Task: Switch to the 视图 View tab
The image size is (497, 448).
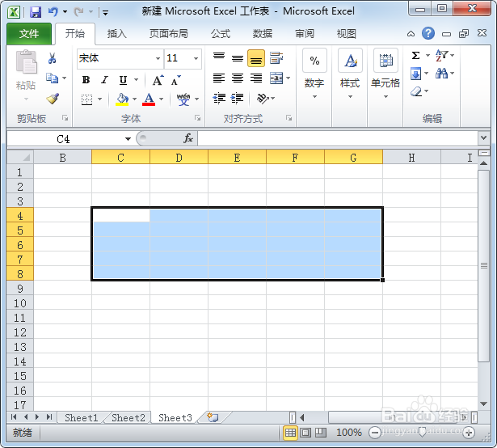Action: click(347, 34)
